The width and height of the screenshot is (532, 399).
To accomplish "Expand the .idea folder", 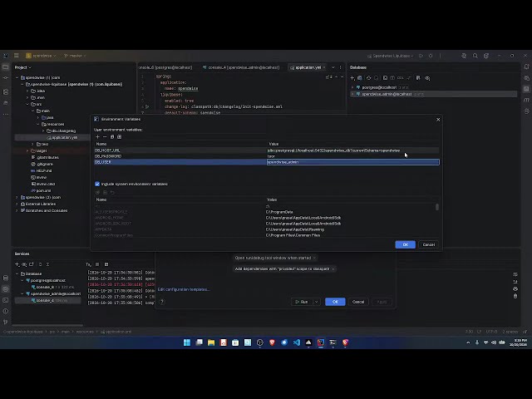I will (27, 91).
